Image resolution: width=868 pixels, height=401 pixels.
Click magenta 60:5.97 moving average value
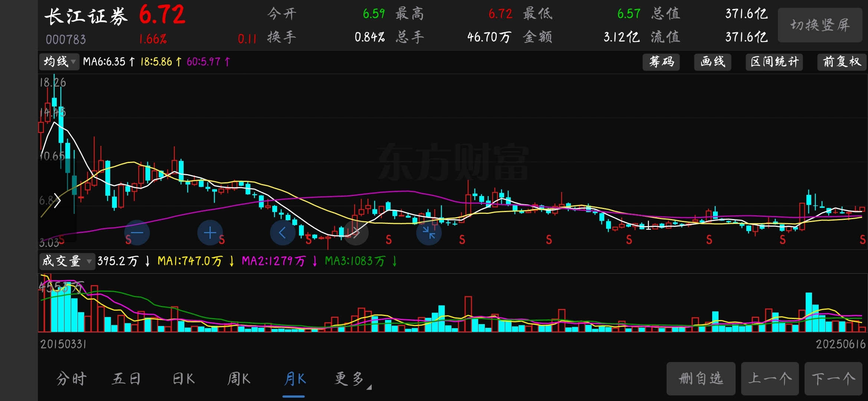tap(204, 62)
